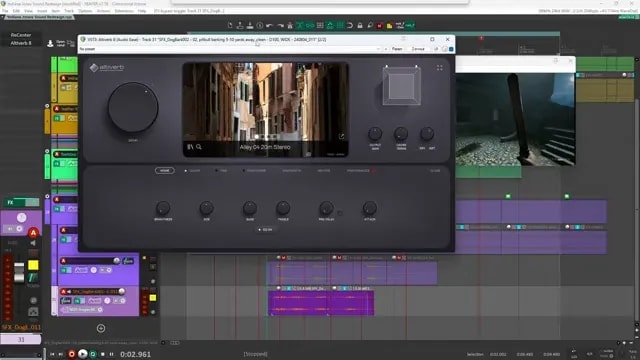Select the POSITIONER tab in Altiverb
Image resolution: width=640 pixels, height=360 pixels.
point(255,171)
